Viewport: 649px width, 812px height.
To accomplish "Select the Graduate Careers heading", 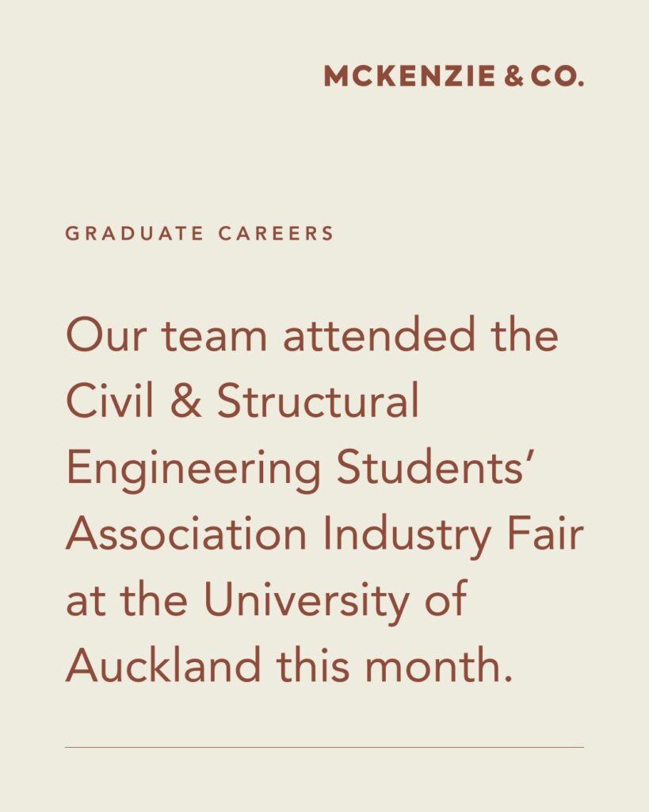I will [x=200, y=234].
